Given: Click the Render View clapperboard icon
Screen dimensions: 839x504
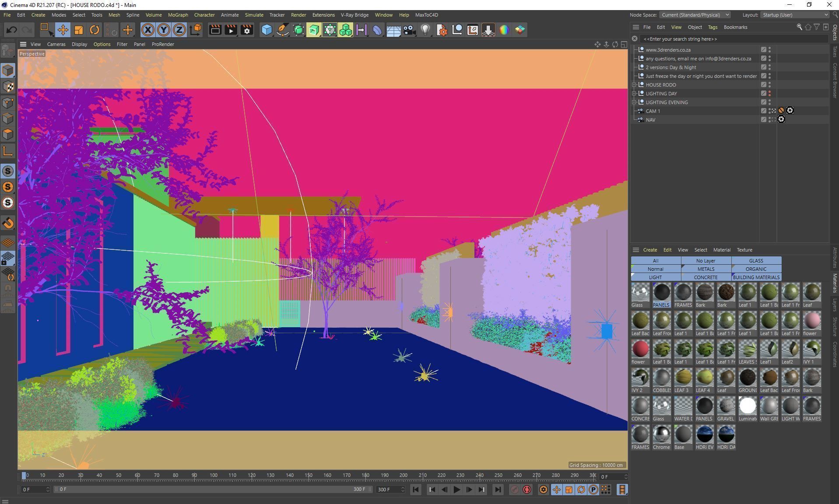Looking at the screenshot, I should (215, 30).
